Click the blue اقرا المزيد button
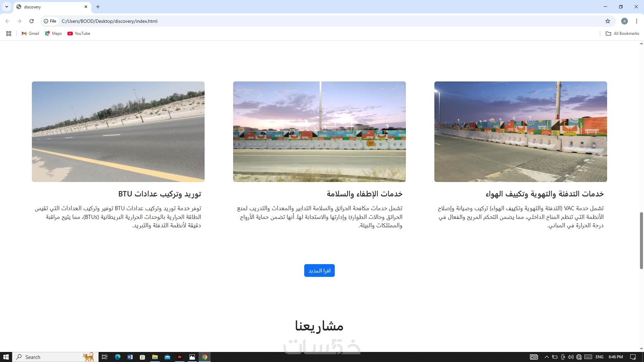The width and height of the screenshot is (644, 362). [x=319, y=270]
